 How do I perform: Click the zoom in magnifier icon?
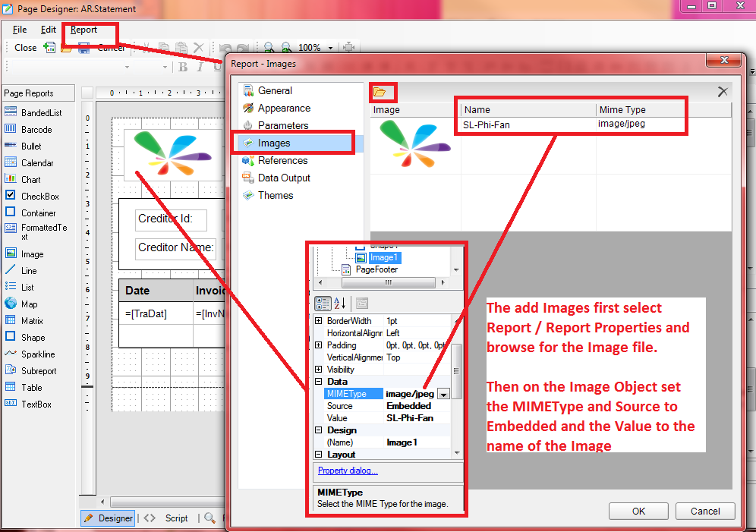(x=286, y=48)
